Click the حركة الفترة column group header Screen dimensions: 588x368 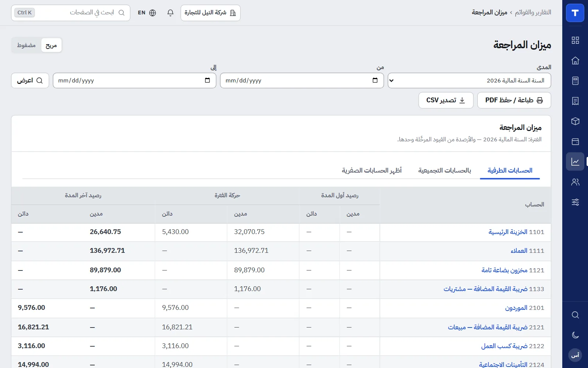[227, 195]
